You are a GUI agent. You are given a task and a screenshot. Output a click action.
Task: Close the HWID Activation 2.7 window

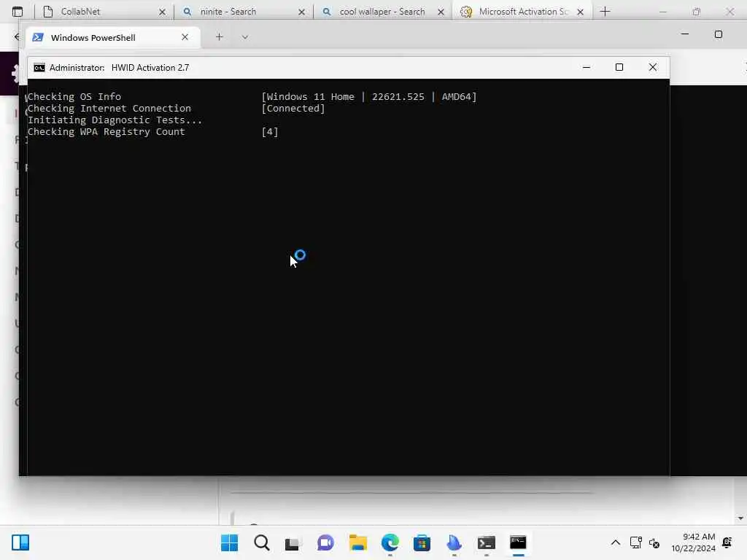click(x=653, y=67)
